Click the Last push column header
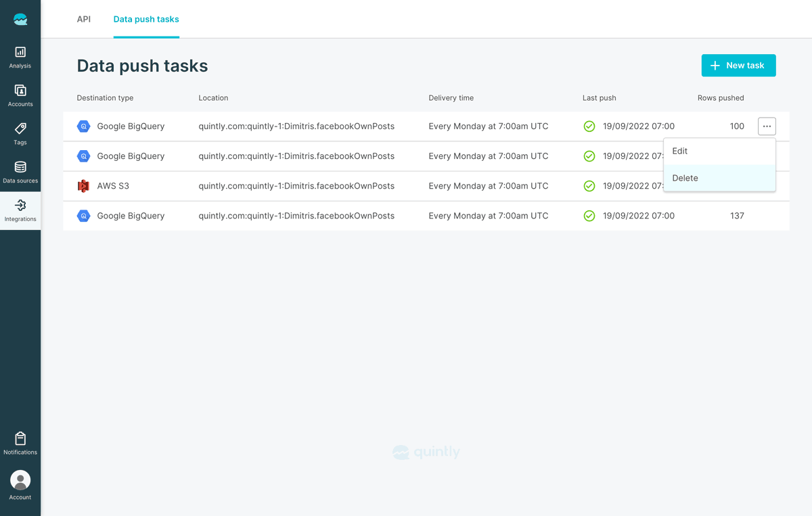Image resolution: width=812 pixels, height=516 pixels. [x=600, y=98]
